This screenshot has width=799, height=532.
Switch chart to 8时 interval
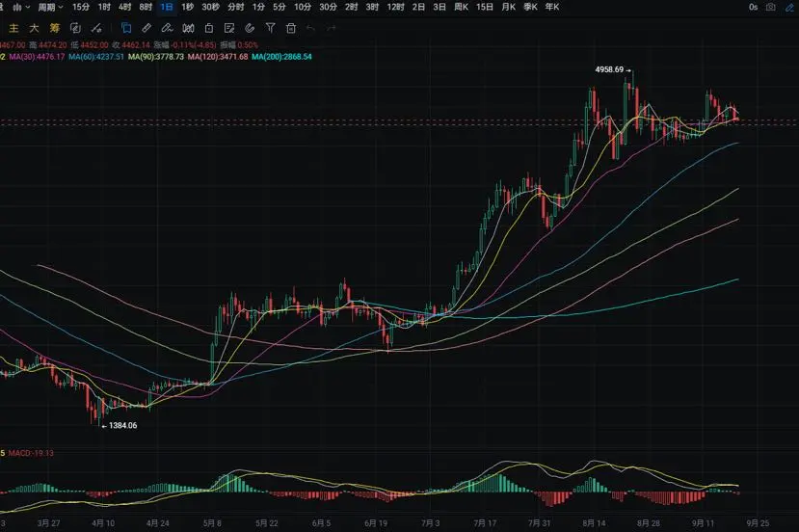[146, 7]
